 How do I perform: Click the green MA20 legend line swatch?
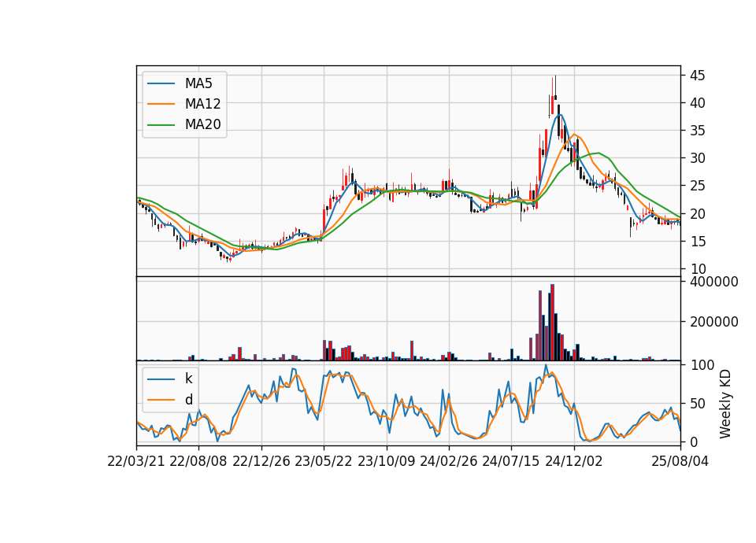tap(161, 125)
